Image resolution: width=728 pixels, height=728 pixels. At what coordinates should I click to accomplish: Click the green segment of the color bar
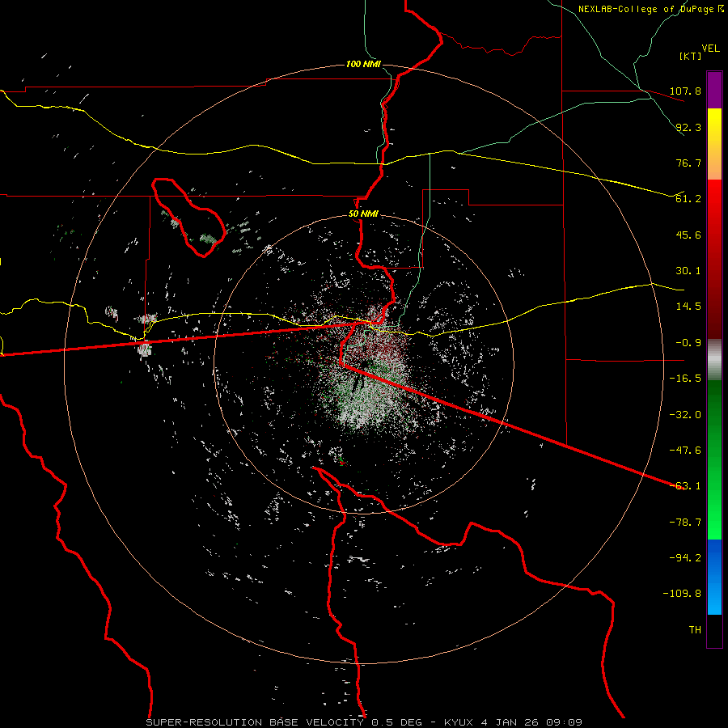coord(714,459)
